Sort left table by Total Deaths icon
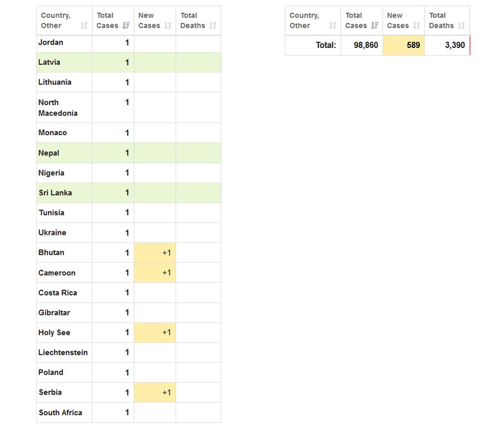The width and height of the screenshot is (504, 427). (x=213, y=26)
